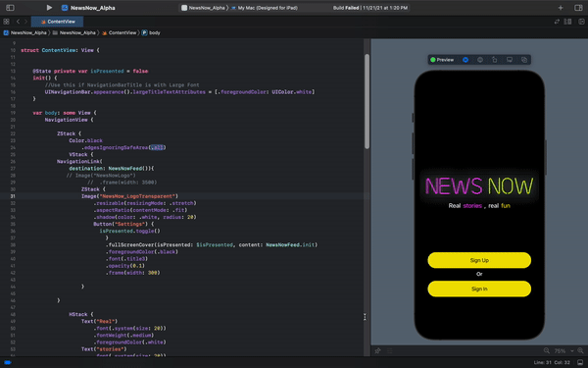Toggle the left navigator sidebar
The width and height of the screenshot is (588, 368).
(x=10, y=8)
